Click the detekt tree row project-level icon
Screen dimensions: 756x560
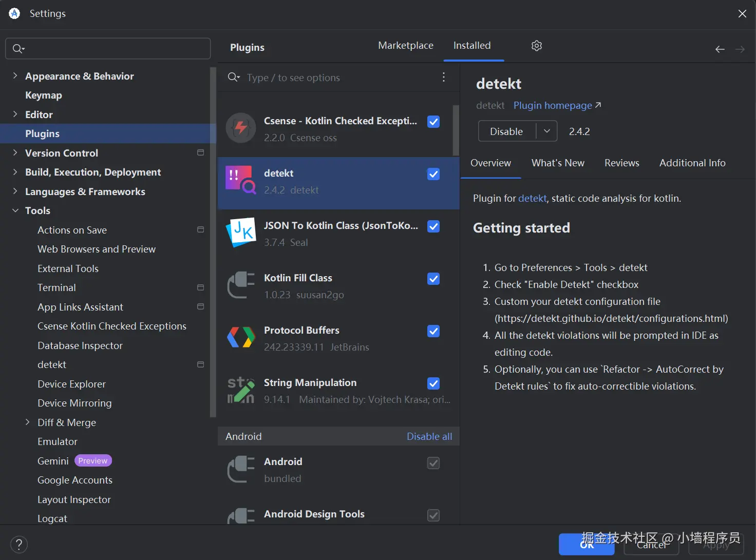(x=201, y=364)
